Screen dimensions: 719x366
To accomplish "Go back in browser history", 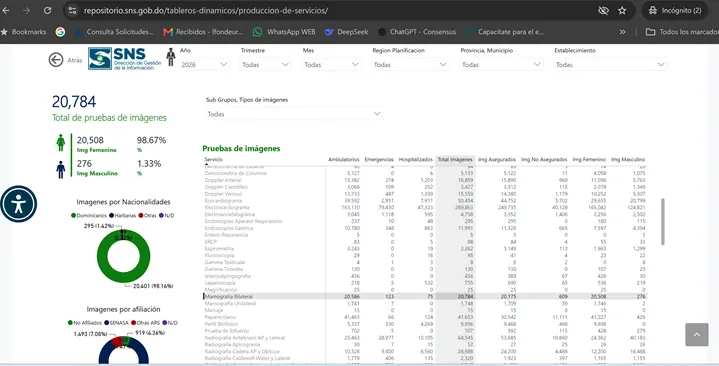I will (6, 11).
